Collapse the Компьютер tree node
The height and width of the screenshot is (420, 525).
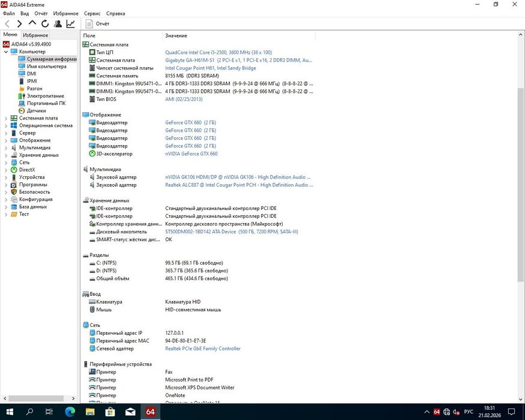click(x=5, y=52)
